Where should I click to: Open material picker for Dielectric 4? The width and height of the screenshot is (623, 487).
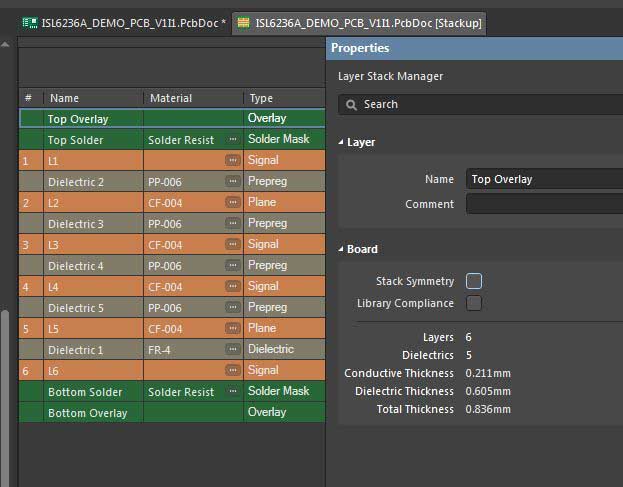(x=232, y=266)
